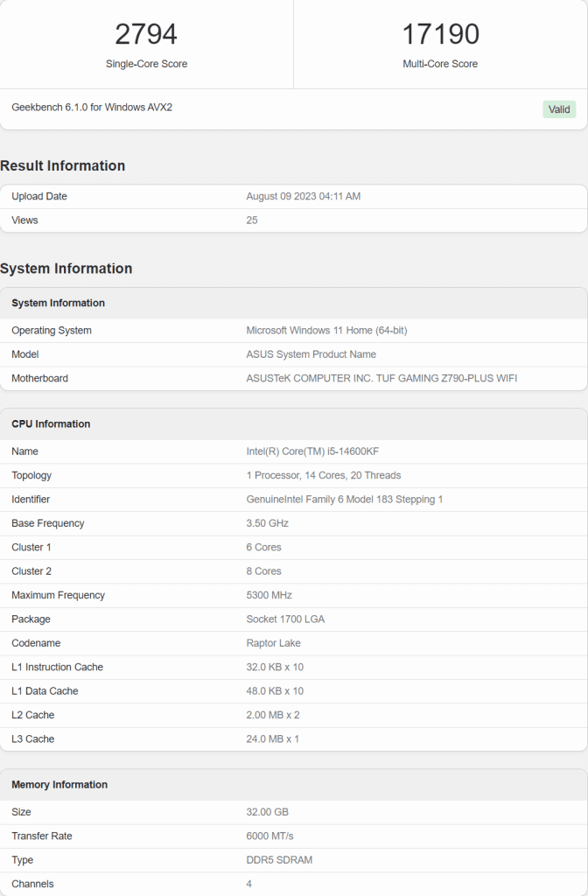This screenshot has width=588, height=896.
Task: Click the L2 Cache label
Action: pos(33,716)
